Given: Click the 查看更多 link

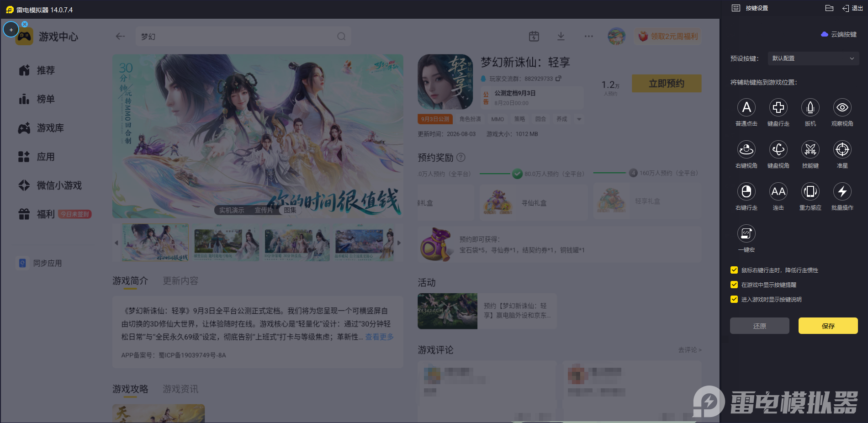Looking at the screenshot, I should (x=379, y=337).
